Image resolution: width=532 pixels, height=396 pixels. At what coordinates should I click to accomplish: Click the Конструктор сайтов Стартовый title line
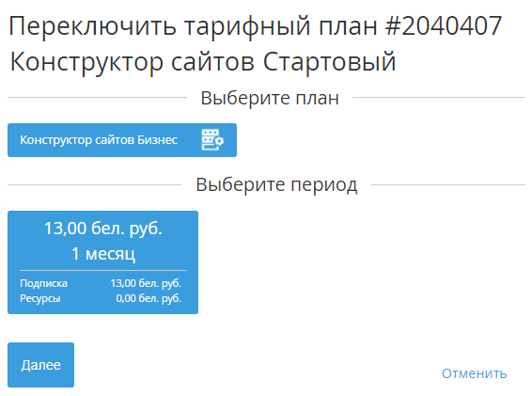[203, 61]
